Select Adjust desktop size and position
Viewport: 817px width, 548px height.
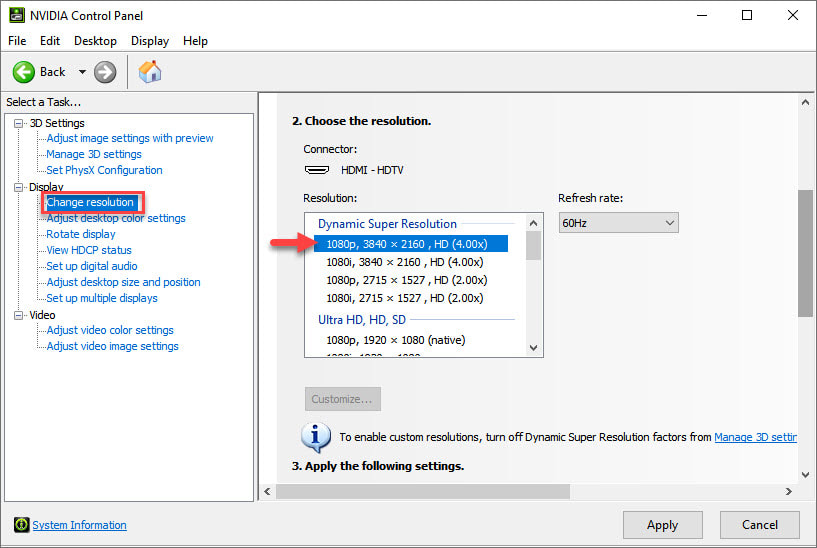point(123,282)
